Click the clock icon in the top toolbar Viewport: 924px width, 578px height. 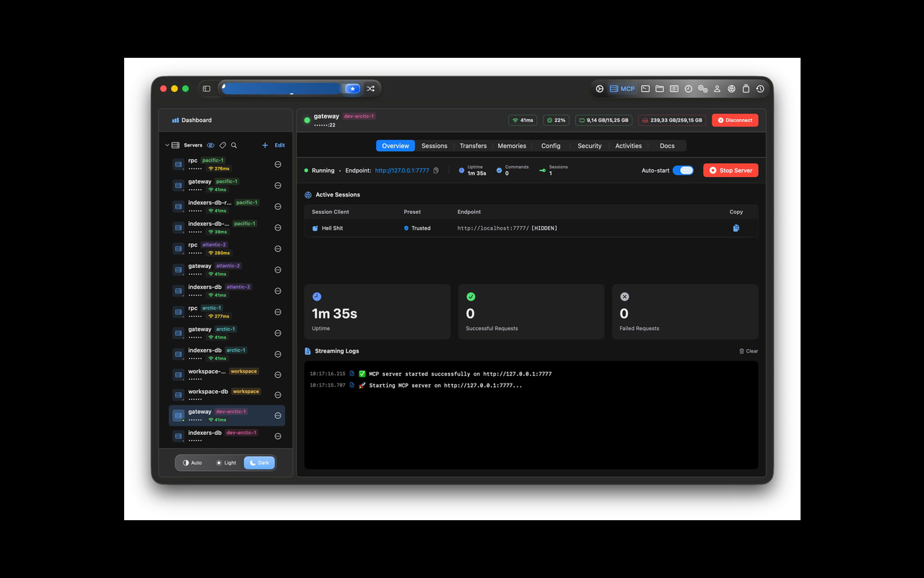(688, 88)
